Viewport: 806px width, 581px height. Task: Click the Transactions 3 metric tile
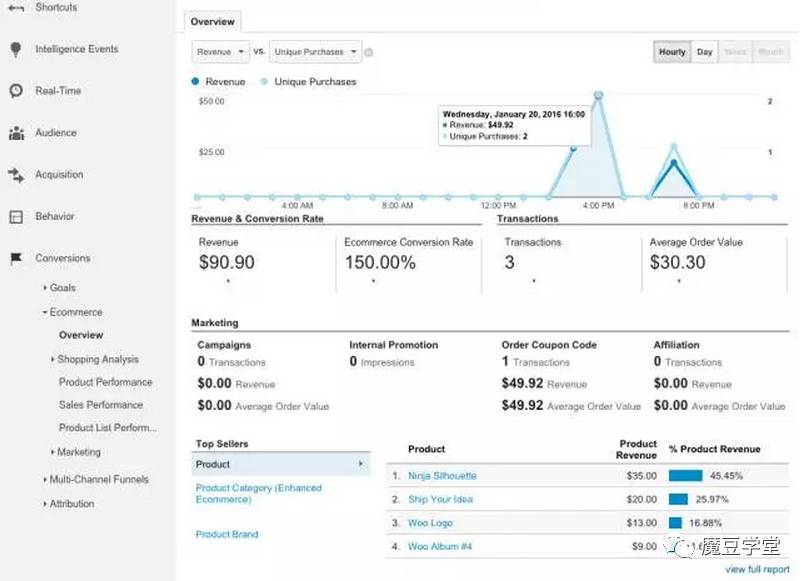(570, 262)
